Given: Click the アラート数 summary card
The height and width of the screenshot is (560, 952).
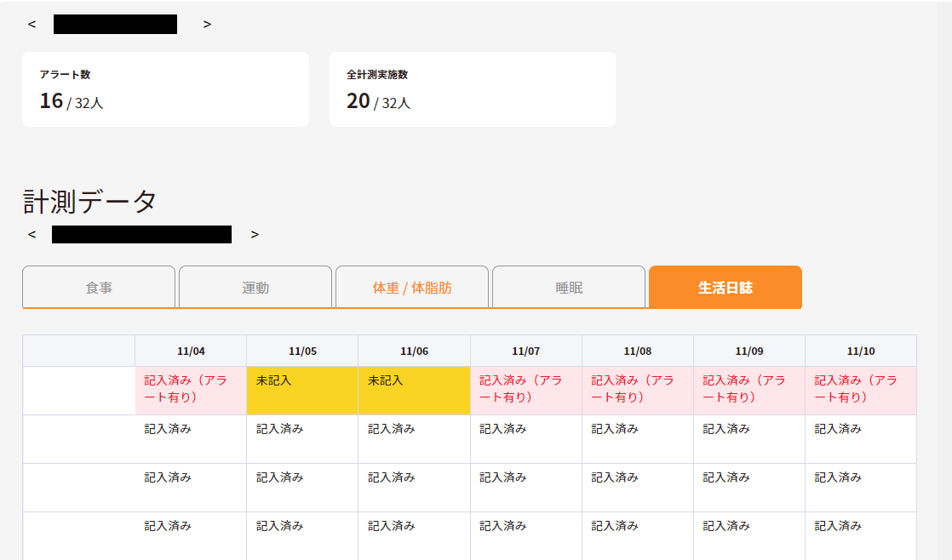Looking at the screenshot, I should [x=165, y=89].
